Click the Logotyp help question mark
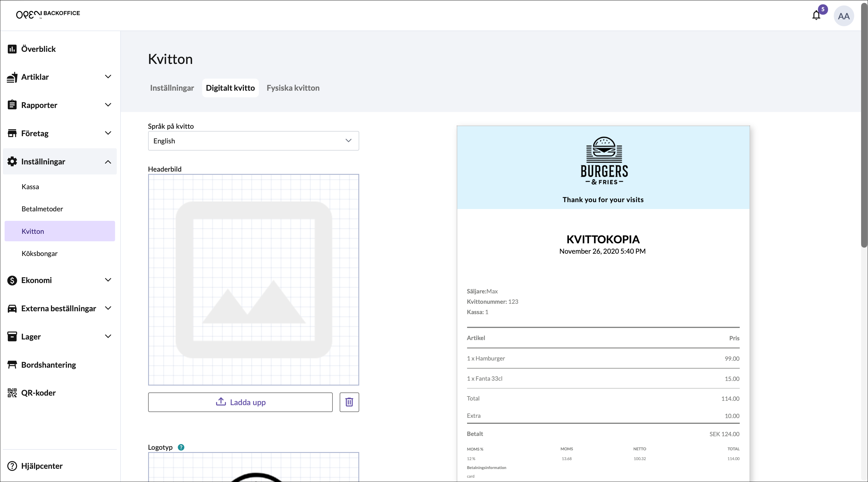Viewport: 868px width, 482px height. (x=181, y=447)
